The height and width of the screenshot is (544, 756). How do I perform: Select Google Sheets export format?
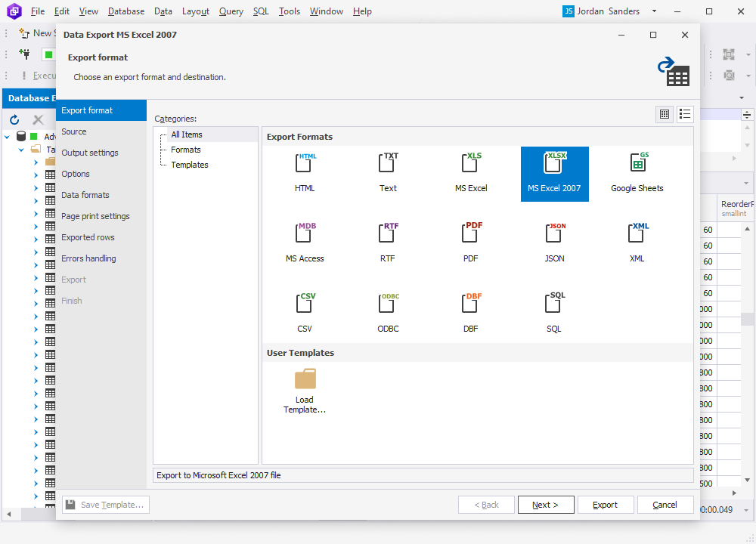pos(637,174)
